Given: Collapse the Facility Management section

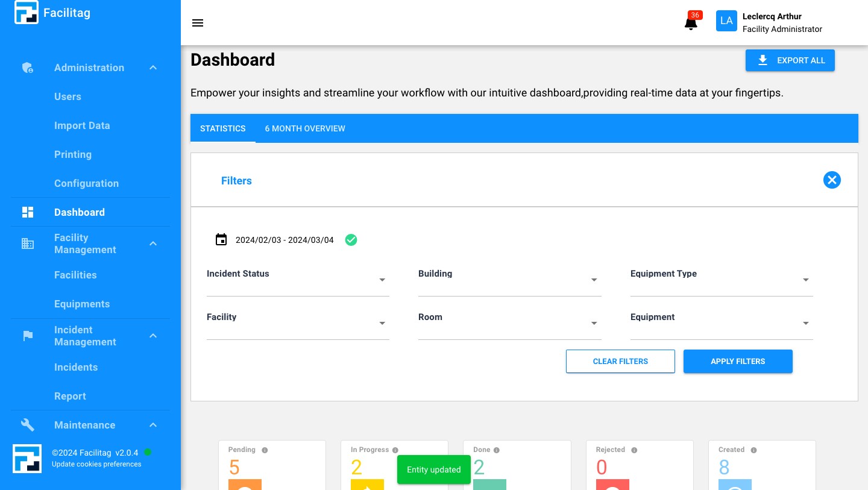Looking at the screenshot, I should click(153, 243).
